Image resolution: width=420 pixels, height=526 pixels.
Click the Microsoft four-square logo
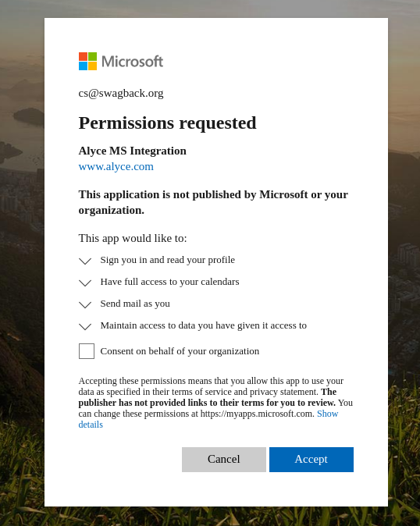(x=88, y=61)
